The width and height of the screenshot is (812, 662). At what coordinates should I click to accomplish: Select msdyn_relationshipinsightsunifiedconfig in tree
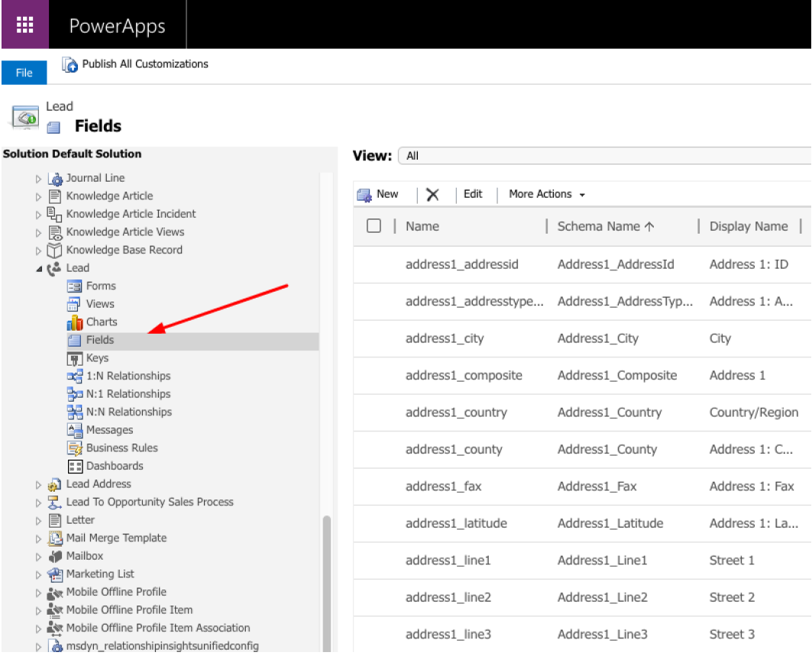[x=162, y=646]
